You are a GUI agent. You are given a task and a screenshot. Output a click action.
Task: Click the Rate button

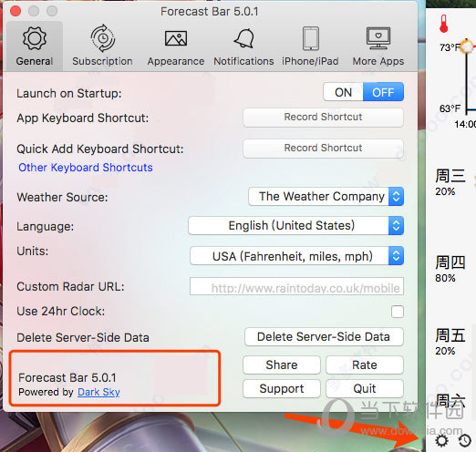365,365
